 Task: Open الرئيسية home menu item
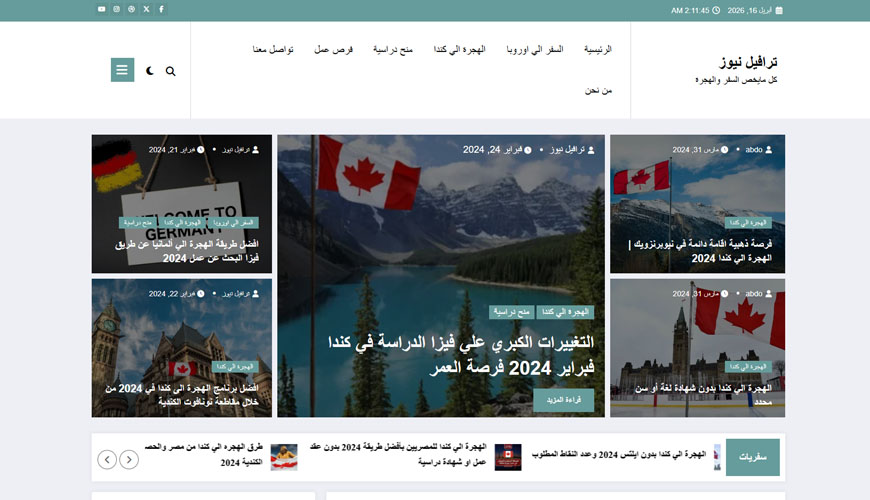point(596,49)
